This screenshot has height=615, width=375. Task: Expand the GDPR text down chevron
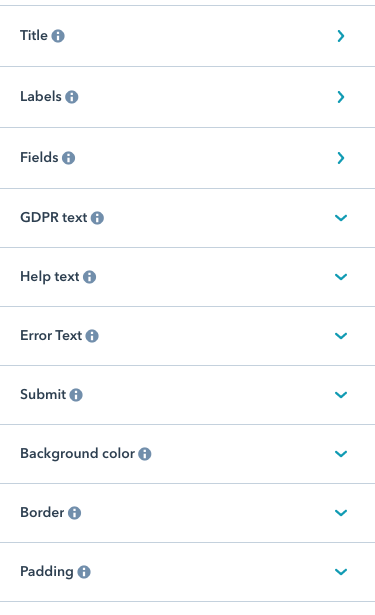coord(341,218)
